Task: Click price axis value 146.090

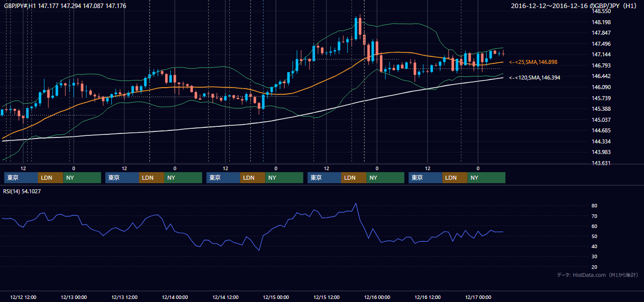Action: (601, 87)
